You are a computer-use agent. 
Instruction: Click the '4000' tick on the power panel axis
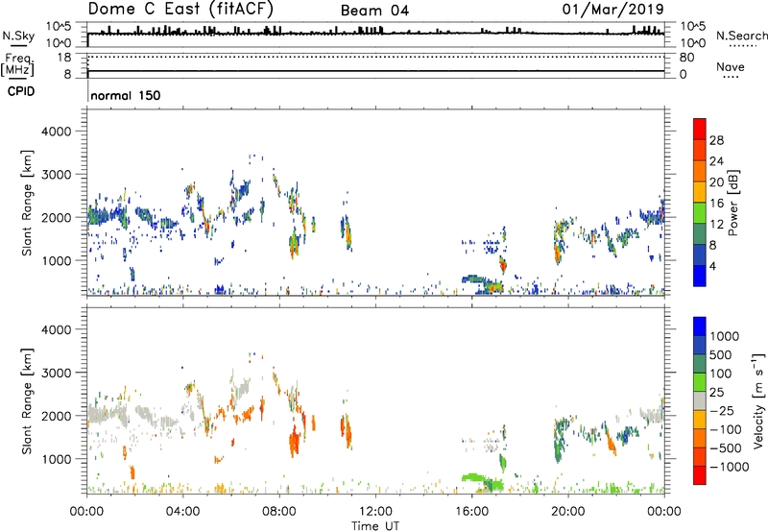pyautogui.click(x=57, y=132)
